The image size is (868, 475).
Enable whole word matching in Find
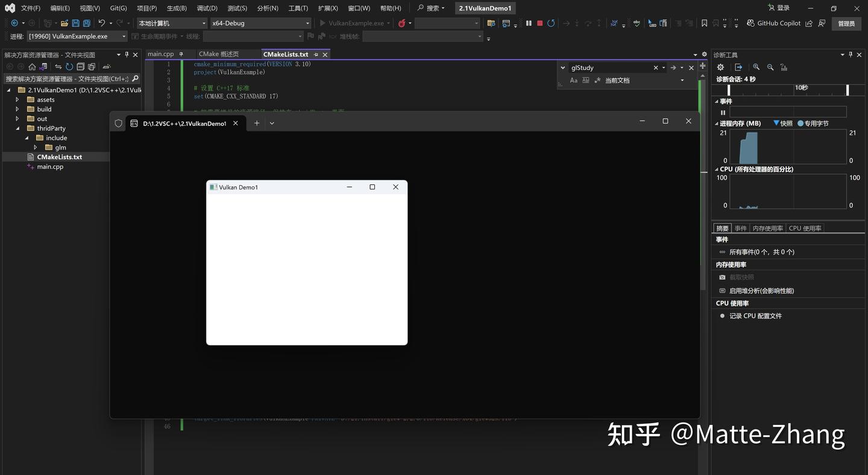(x=585, y=80)
